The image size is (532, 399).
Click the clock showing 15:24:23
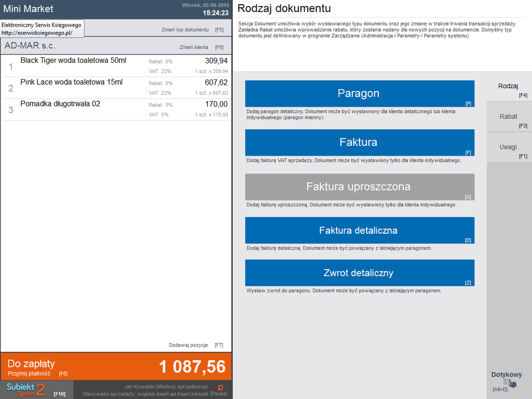216,13
